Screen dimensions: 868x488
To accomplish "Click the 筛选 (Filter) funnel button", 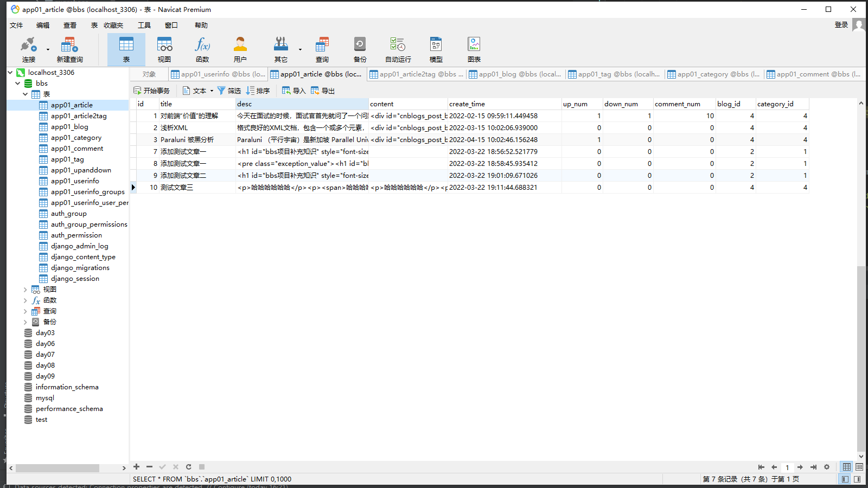I will pos(229,91).
